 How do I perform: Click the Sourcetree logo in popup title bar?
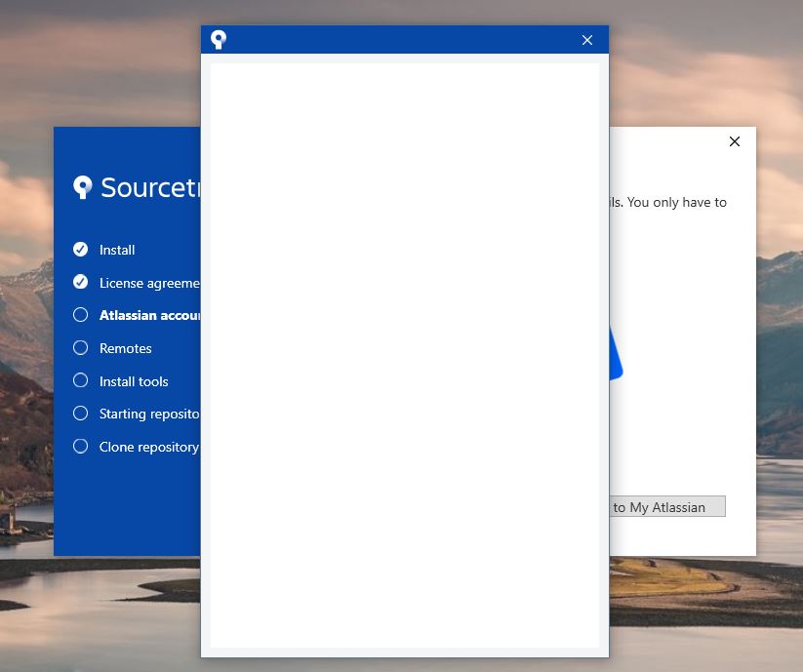point(219,39)
